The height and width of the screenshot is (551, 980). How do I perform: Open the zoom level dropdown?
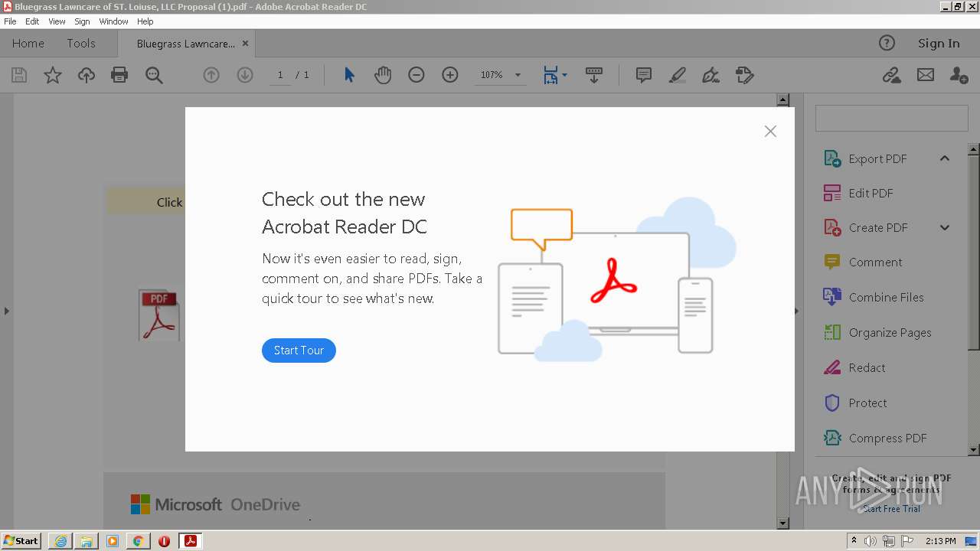coord(518,75)
